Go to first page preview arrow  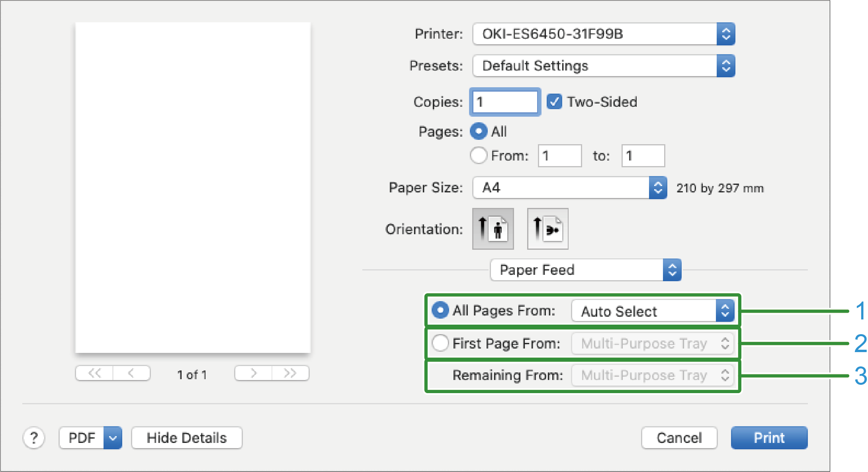tap(94, 373)
